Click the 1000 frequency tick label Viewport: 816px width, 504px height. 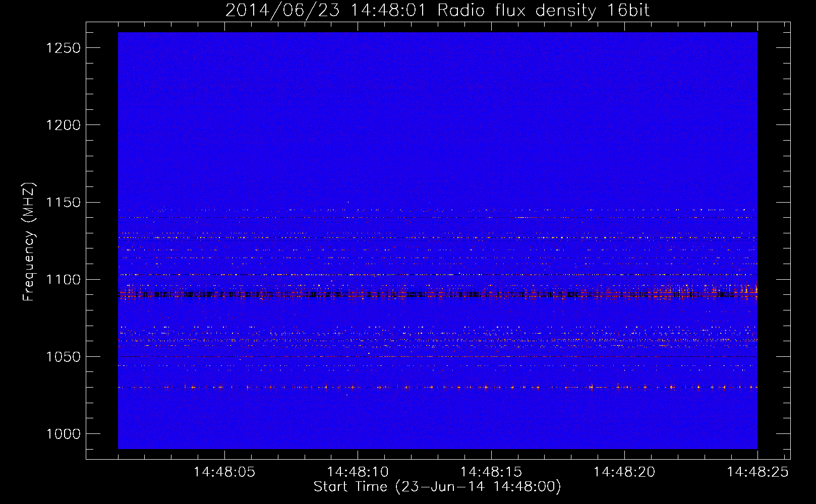[x=63, y=434]
